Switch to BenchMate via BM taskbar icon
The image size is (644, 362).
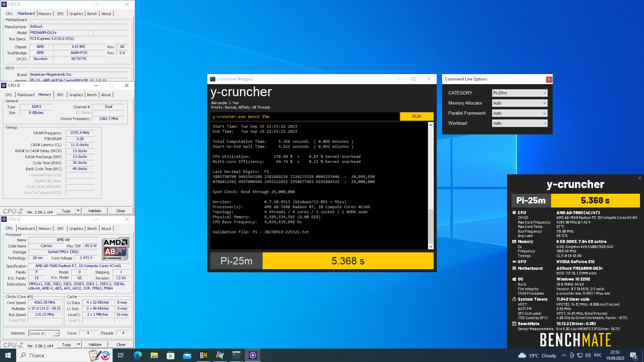coord(203,355)
